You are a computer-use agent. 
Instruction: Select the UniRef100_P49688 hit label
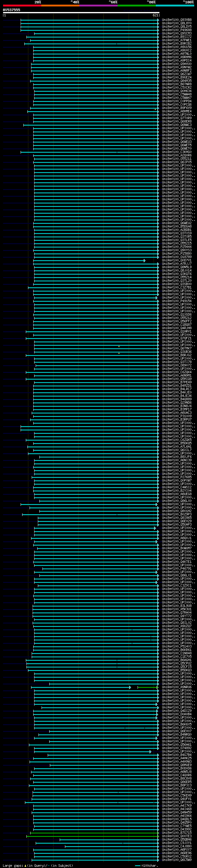click(x=176, y=30)
